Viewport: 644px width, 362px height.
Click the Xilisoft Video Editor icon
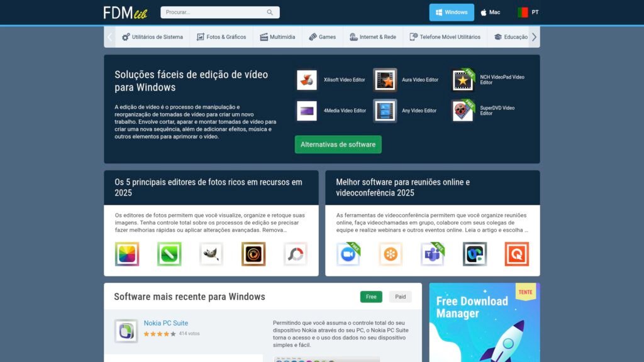(x=307, y=80)
